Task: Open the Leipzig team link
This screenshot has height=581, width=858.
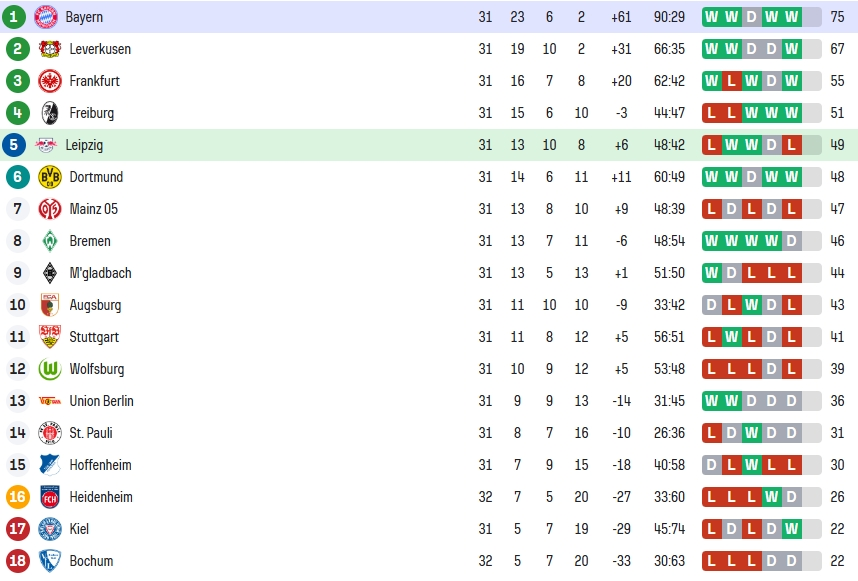Action: click(84, 145)
